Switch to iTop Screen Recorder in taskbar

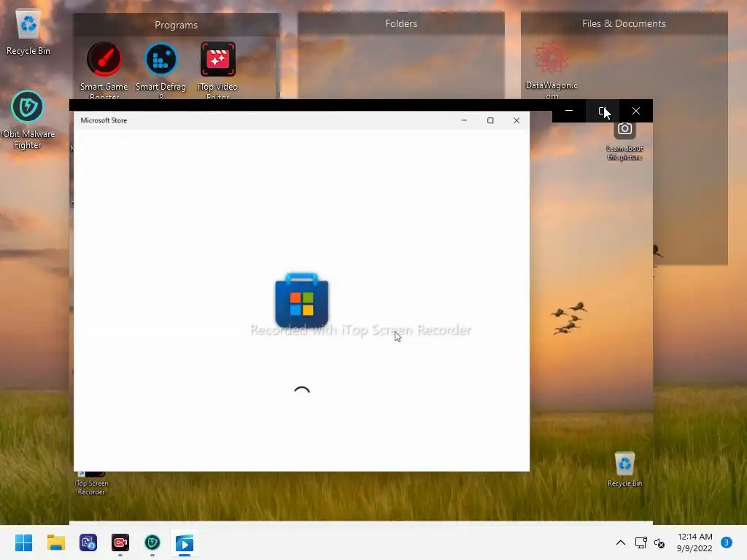(120, 542)
